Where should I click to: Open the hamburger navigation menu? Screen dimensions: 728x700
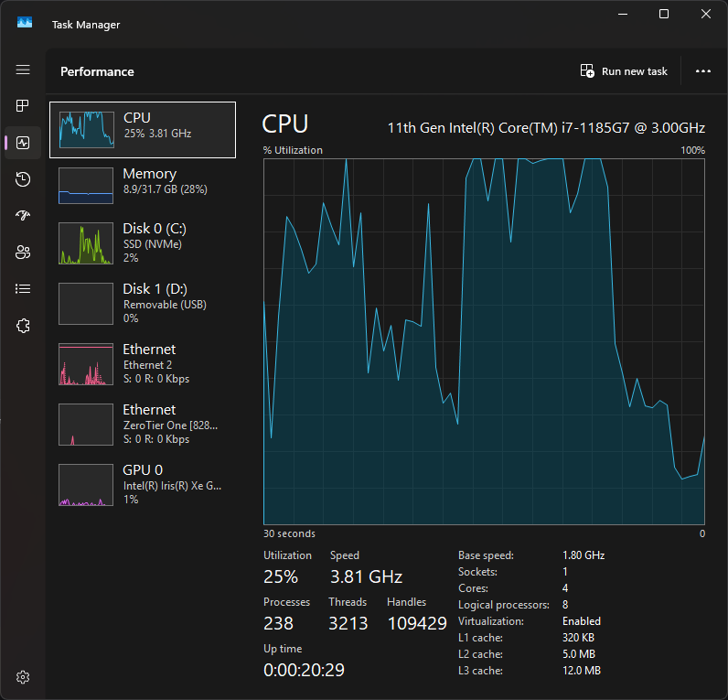[23, 70]
